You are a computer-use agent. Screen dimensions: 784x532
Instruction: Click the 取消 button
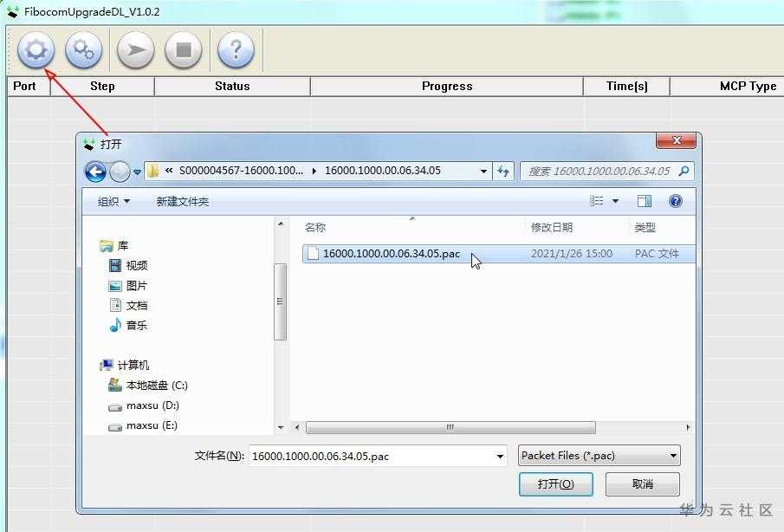click(643, 484)
